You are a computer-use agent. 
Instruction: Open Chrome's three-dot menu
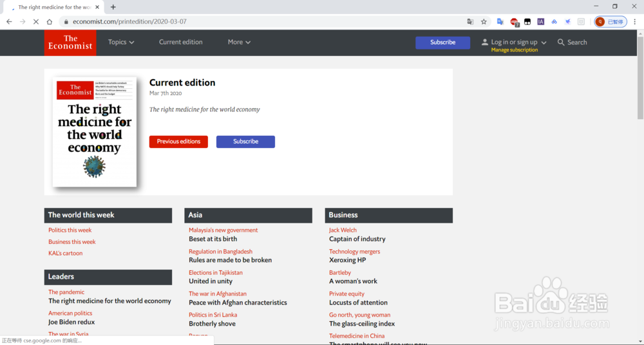[634, 22]
